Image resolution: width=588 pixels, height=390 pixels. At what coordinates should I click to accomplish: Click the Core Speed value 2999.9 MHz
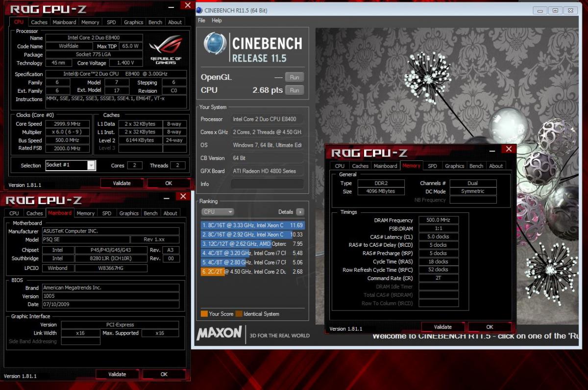point(67,124)
